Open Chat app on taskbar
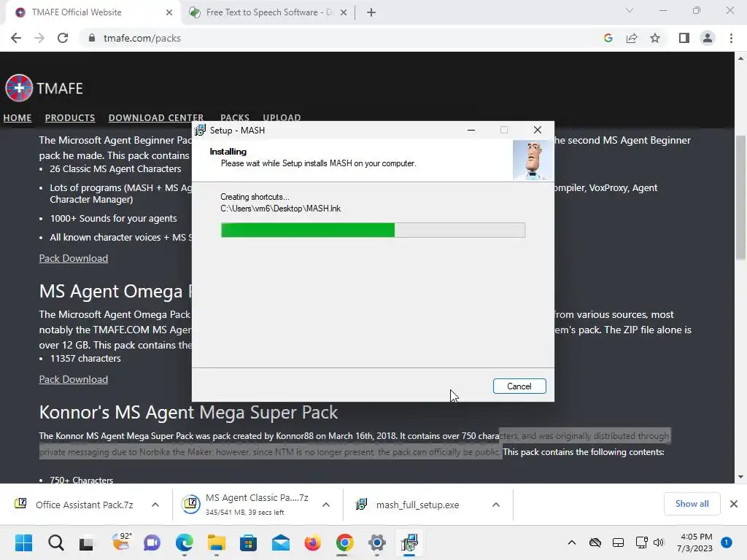 [152, 542]
